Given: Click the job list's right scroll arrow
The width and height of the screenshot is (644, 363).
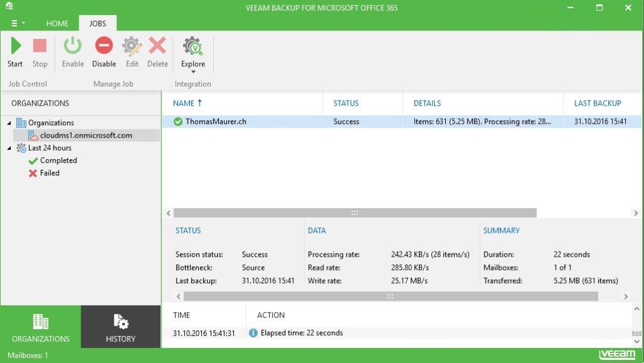Looking at the screenshot, I should click(x=636, y=213).
